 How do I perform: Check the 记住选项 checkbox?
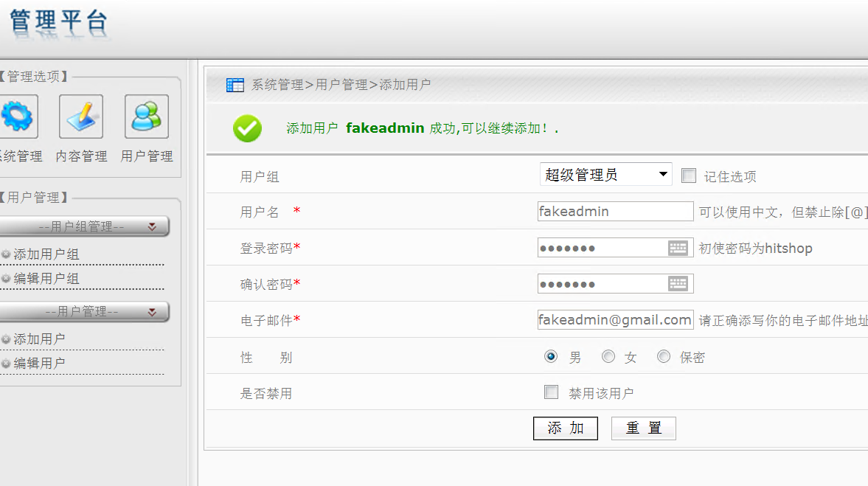click(689, 176)
